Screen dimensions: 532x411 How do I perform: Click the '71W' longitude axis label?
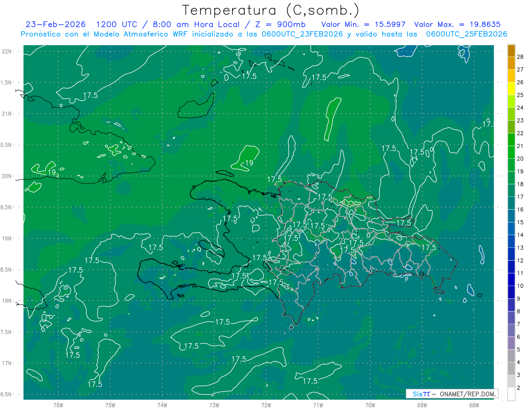coord(318,405)
